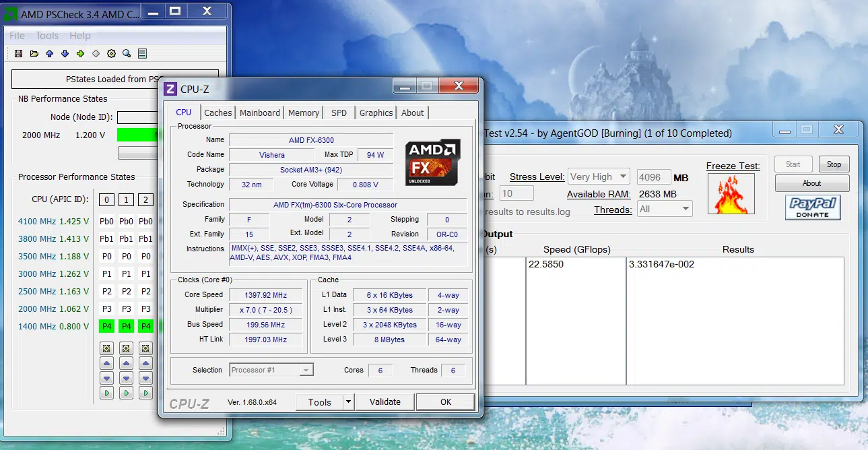The height and width of the screenshot is (450, 868).
Task: Click the open folder icon in PSCheck toolbar
Action: [x=34, y=54]
